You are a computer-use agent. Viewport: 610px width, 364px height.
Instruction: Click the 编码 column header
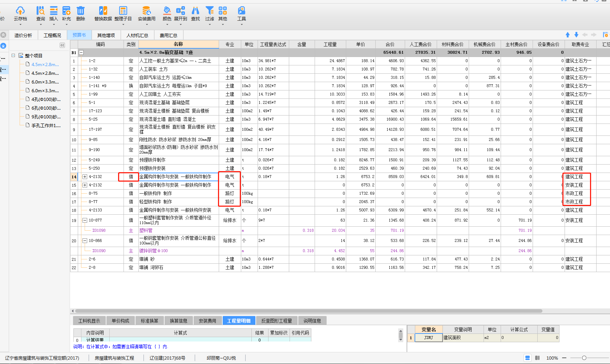(x=101, y=44)
